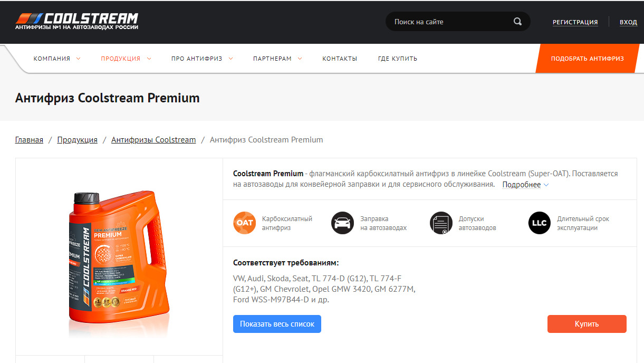Screen dimensions: 644x363
Task: Click the document approvals icon
Action: 441,223
